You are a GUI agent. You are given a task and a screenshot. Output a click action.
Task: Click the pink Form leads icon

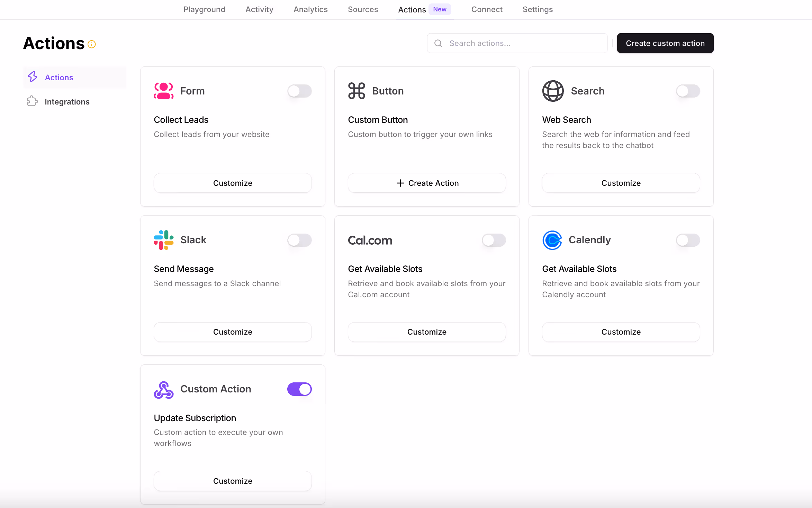(x=164, y=91)
